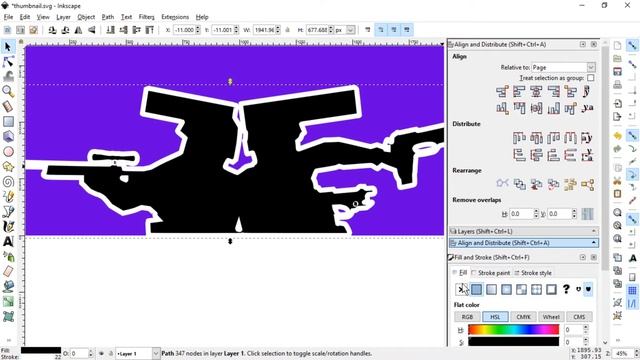Select the Pencil freehand tool

8,196
